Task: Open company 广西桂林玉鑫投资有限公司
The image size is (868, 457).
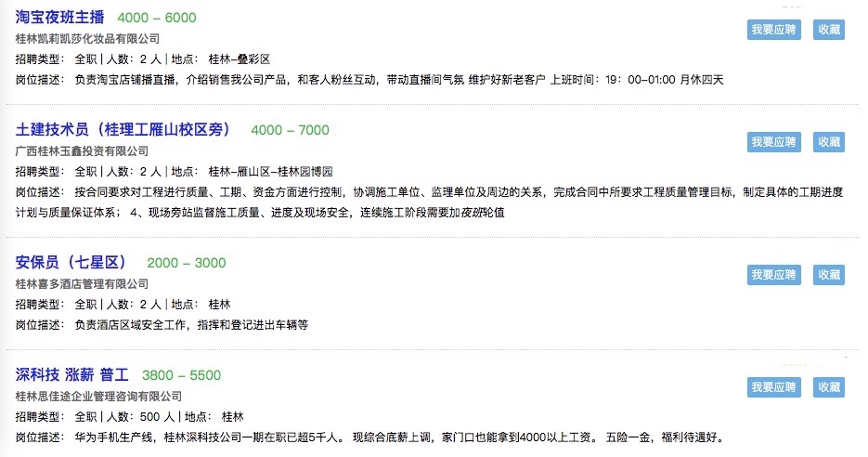Action: click(x=82, y=151)
